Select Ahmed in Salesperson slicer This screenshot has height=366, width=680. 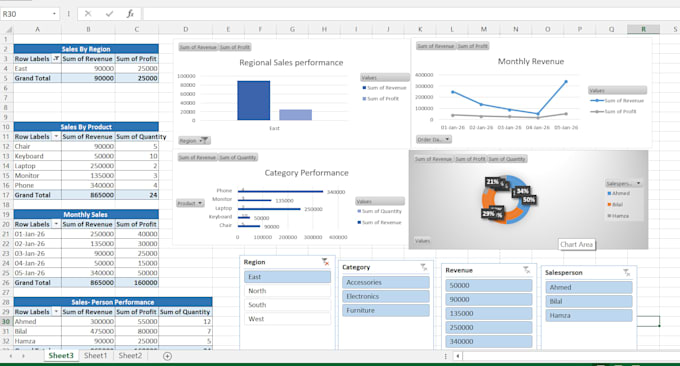[589, 287]
